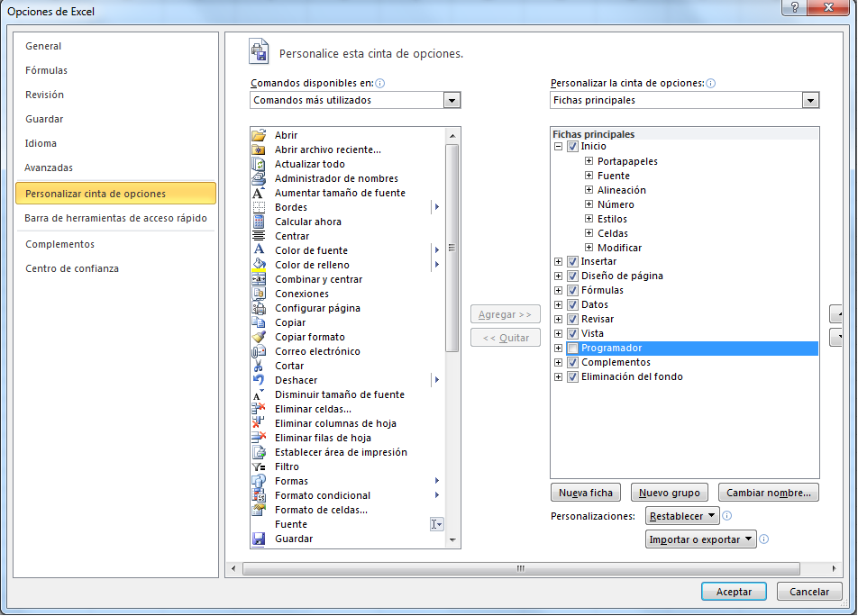Click the Configurar página icon
This screenshot has width=858, height=616.
point(259,308)
